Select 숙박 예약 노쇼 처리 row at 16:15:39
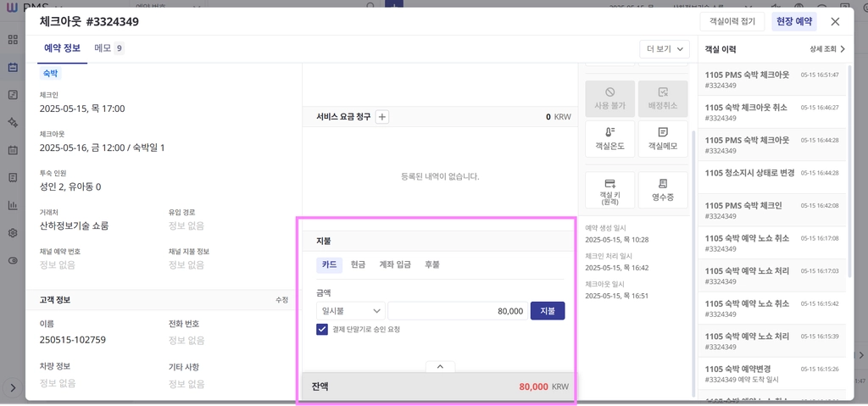Viewport: 868px width, 406px height. click(x=772, y=342)
